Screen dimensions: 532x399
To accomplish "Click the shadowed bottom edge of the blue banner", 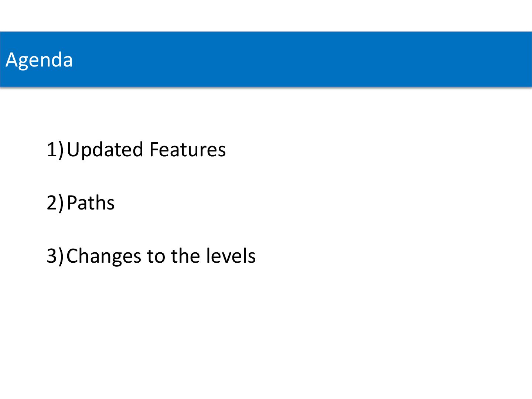I will [266, 87].
